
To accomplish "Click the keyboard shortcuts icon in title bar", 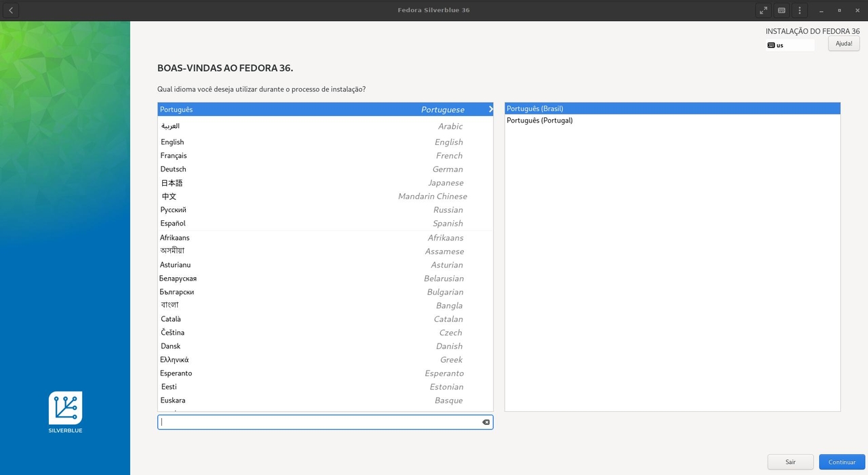I will [781, 10].
